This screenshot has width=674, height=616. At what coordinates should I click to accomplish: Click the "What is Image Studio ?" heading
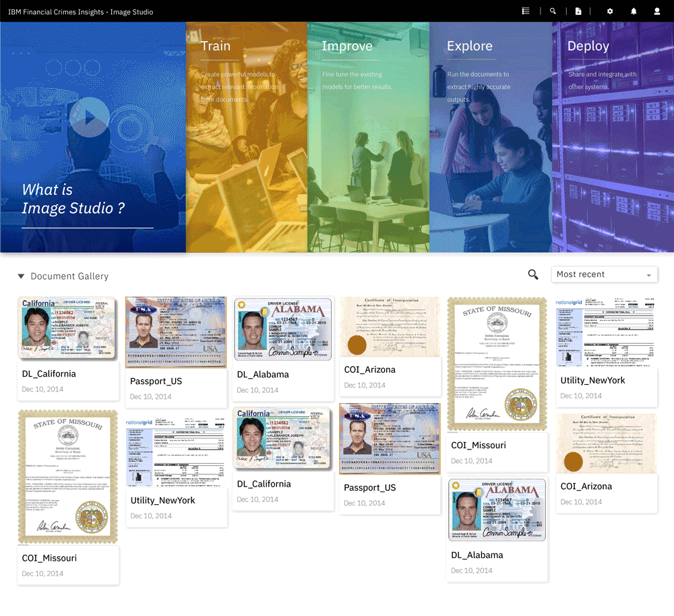(73, 199)
